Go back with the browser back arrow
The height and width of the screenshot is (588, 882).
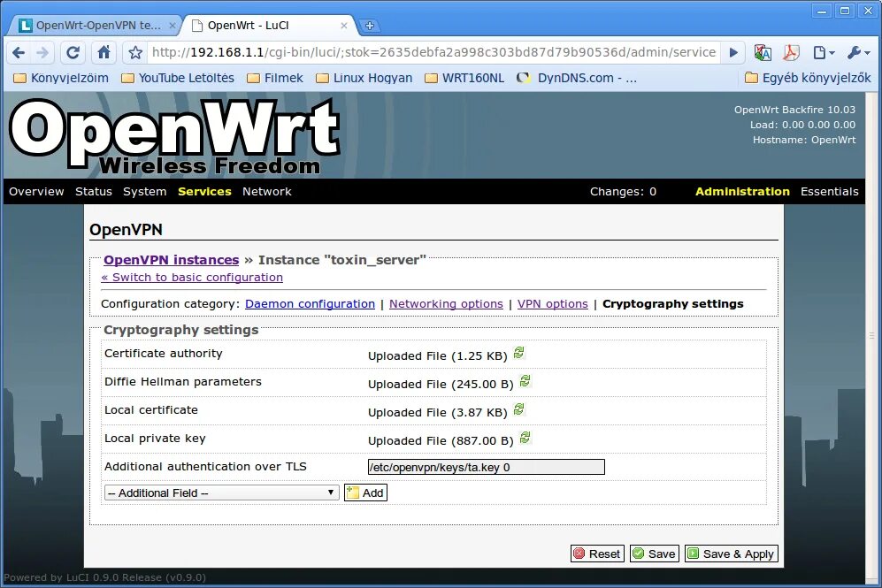point(19,53)
